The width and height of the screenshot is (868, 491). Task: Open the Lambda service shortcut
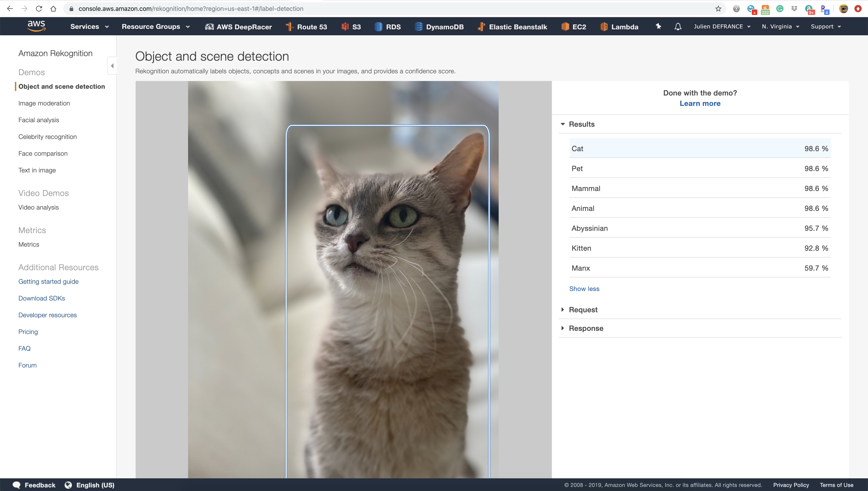pyautogui.click(x=619, y=27)
